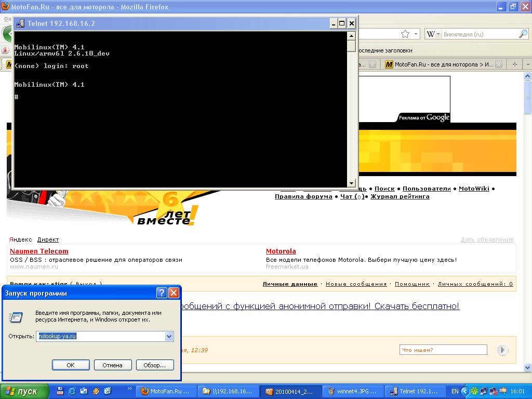Click the Telnet scrollbar up arrow

pyautogui.click(x=351, y=36)
